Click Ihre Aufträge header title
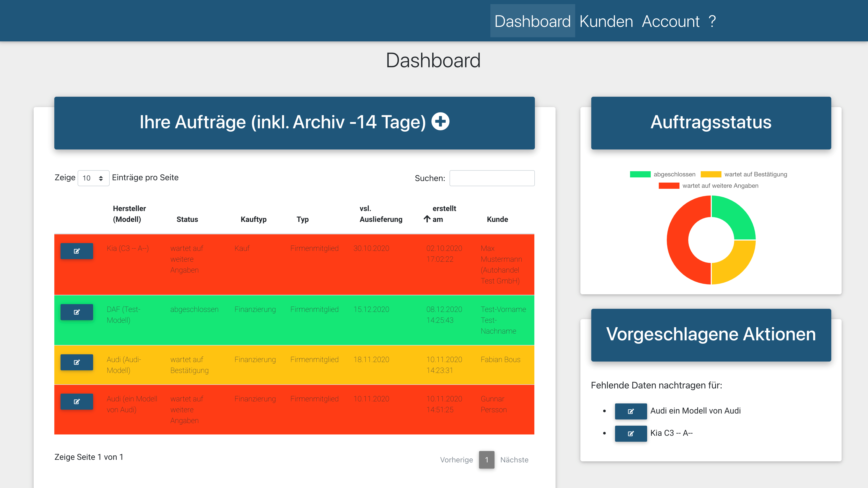This screenshot has width=868, height=488. [282, 122]
